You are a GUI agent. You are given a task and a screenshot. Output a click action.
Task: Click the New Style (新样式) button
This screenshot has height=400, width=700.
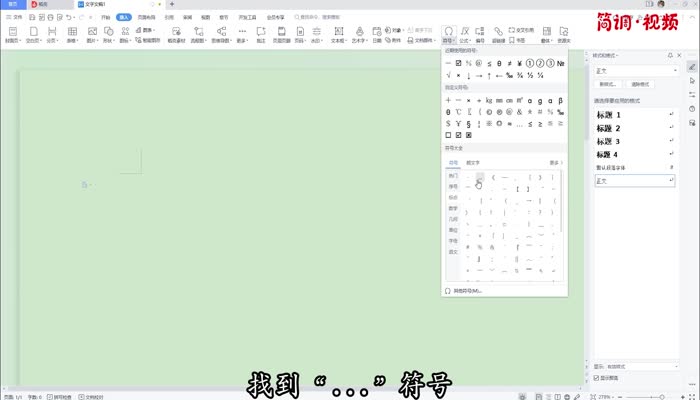tap(608, 84)
